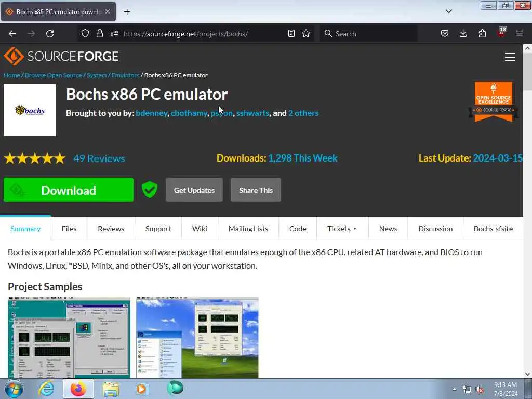Click the Open Source Excellence badge
The image size is (532, 399).
pyautogui.click(x=494, y=102)
